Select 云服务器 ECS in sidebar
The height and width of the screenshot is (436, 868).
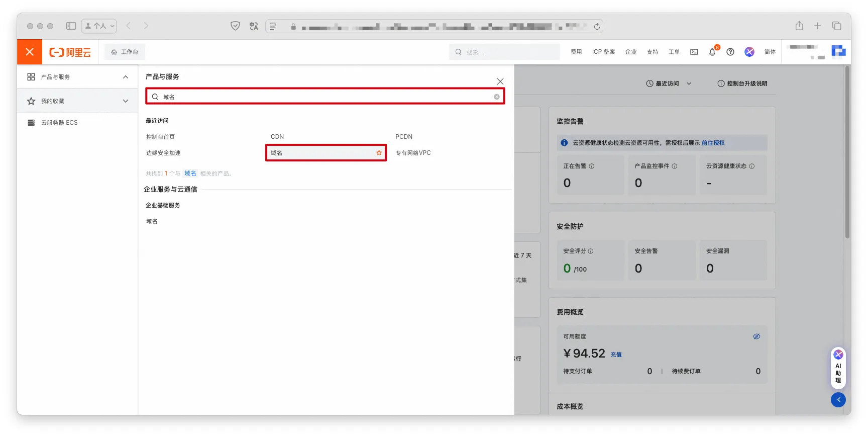[59, 123]
